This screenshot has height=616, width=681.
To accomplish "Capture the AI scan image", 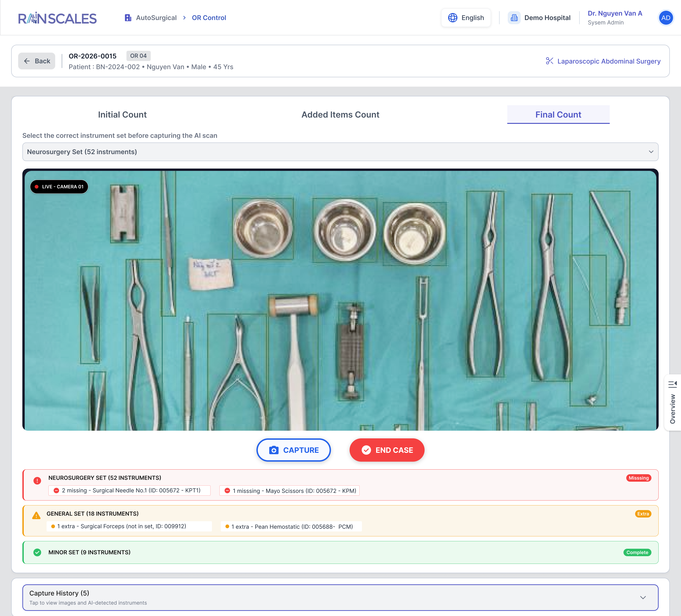I will 293,450.
